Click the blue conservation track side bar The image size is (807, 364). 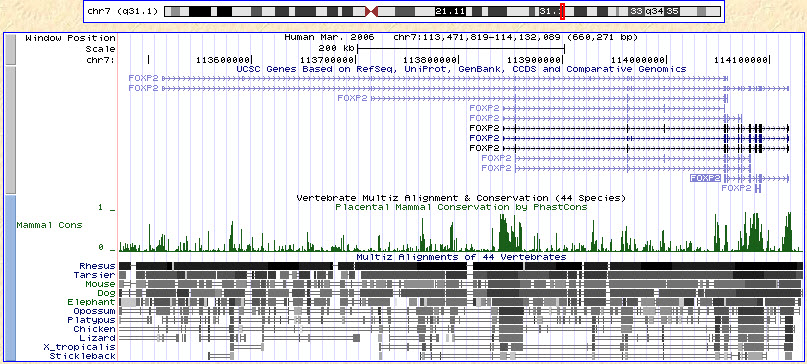[x=10, y=278]
